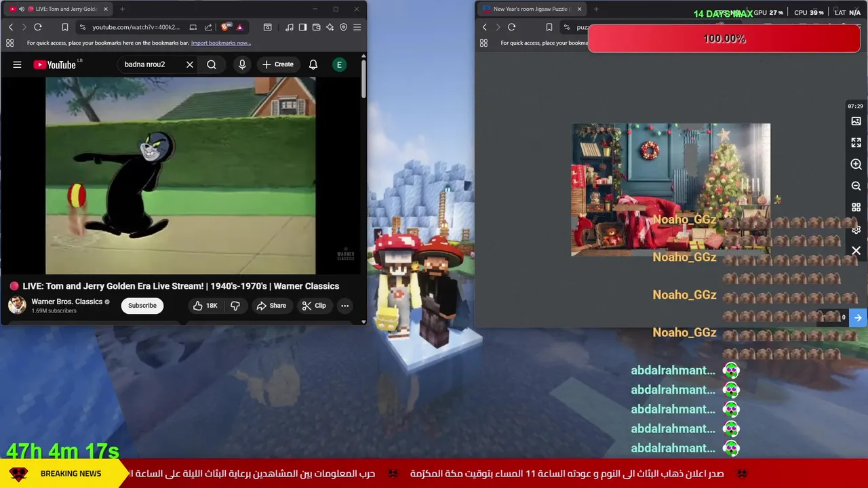This screenshot has height=488, width=868.
Task: Open YouTube notifications bell
Action: [x=313, y=64]
